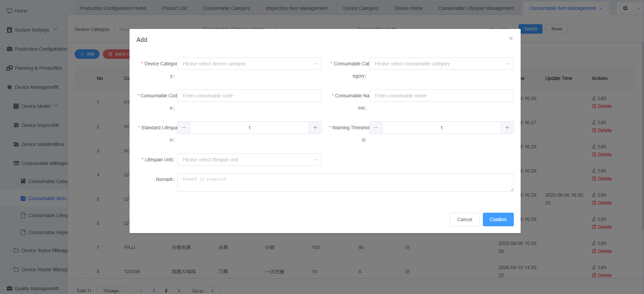The height and width of the screenshot is (294, 644).
Task: Click the Device Model sidebar icon
Action: [x=16, y=106]
